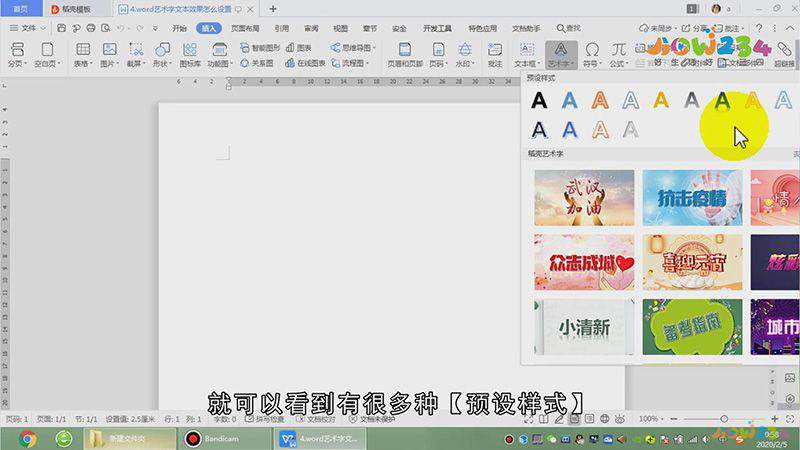Click the Print Preview icon
The width and height of the screenshot is (800, 450).
tap(106, 28)
